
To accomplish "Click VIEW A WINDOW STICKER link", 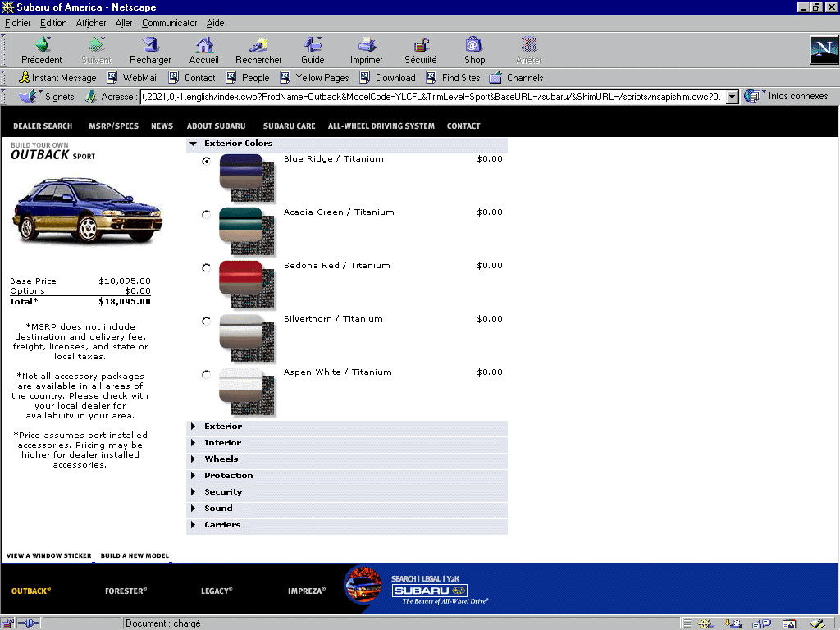I will [x=48, y=555].
